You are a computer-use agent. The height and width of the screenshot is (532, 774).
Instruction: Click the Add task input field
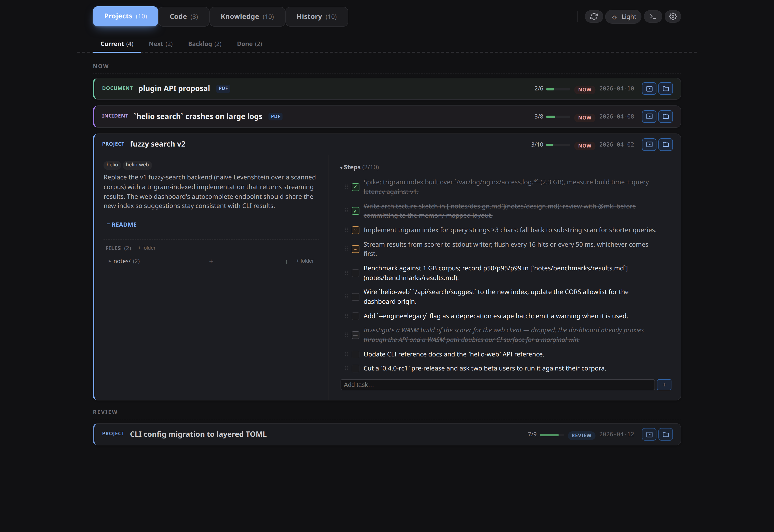[x=497, y=385]
